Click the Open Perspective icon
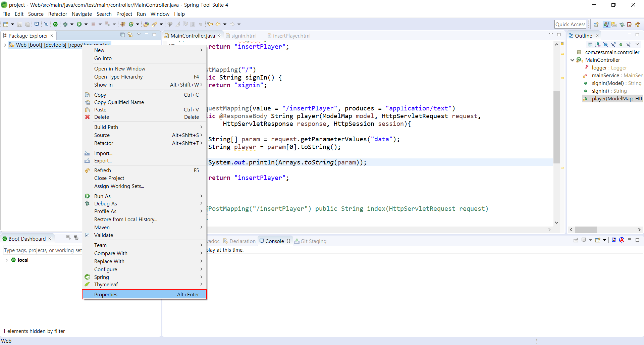 click(x=596, y=24)
